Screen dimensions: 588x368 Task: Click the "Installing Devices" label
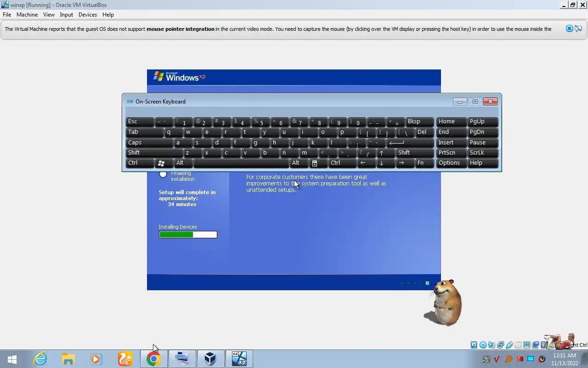[178, 227]
